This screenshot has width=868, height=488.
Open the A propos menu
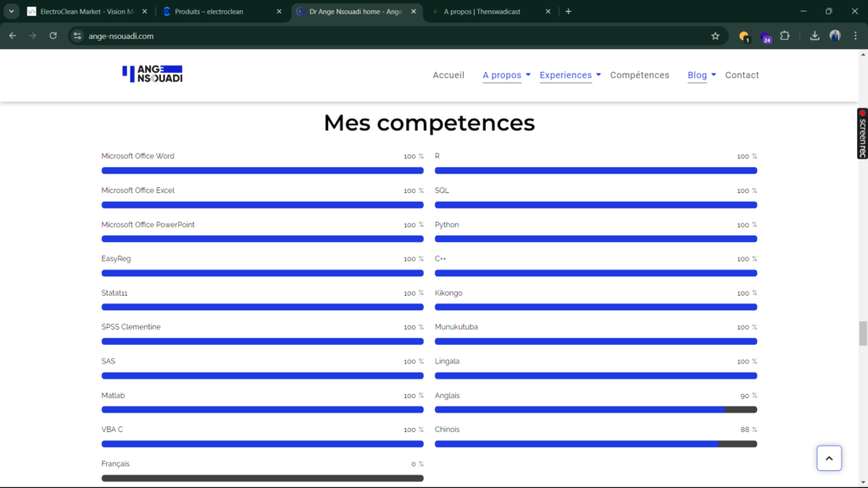tap(502, 75)
